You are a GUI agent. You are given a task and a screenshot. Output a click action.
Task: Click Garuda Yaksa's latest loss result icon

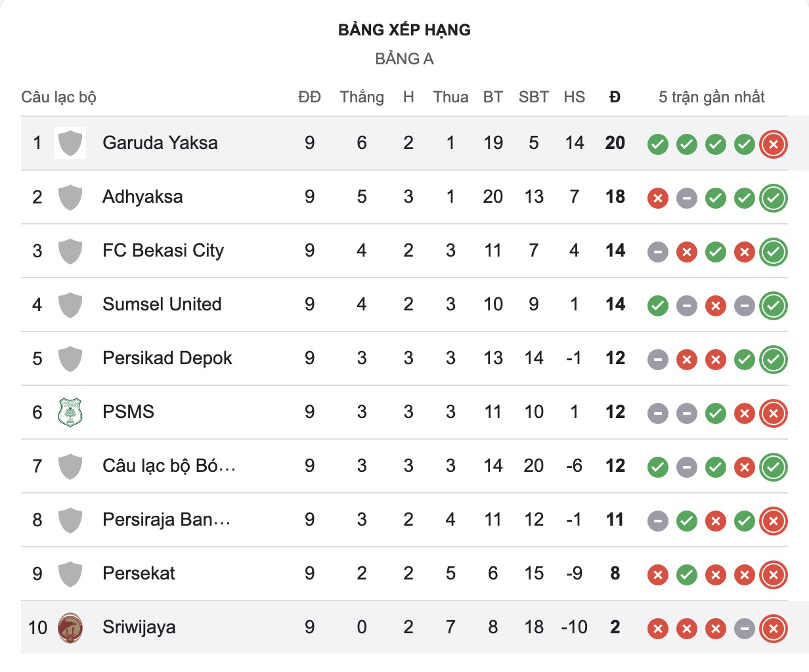click(x=773, y=144)
